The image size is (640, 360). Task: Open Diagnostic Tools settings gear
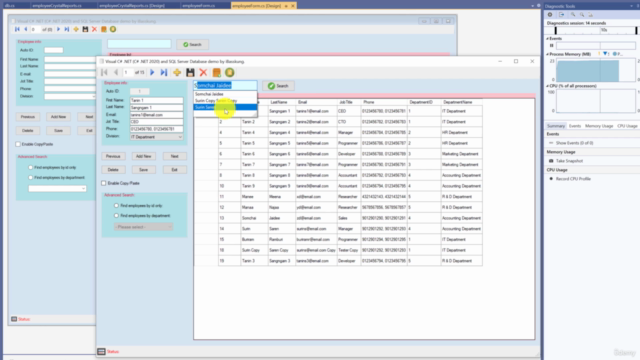[550, 15]
